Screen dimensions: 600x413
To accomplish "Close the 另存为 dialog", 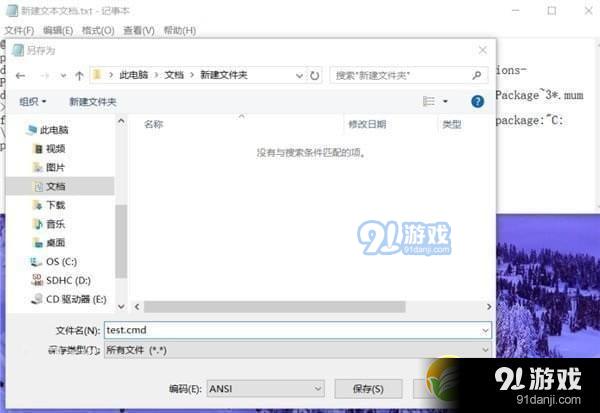I will pos(483,50).
